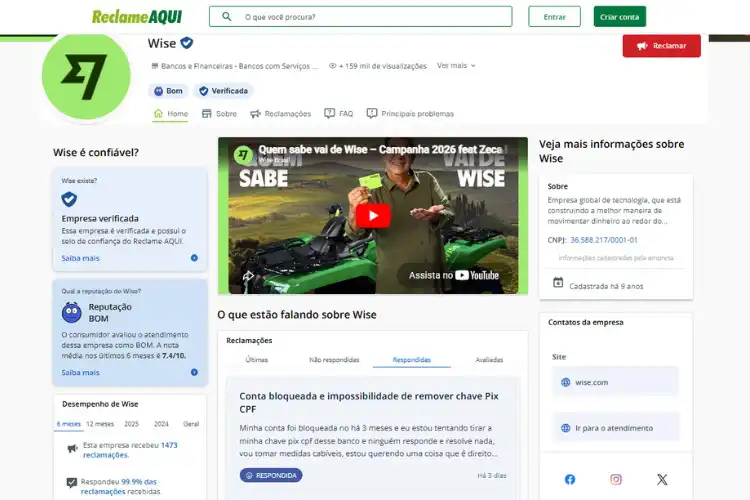Click the eye icon beside visualizações count

click(x=332, y=66)
